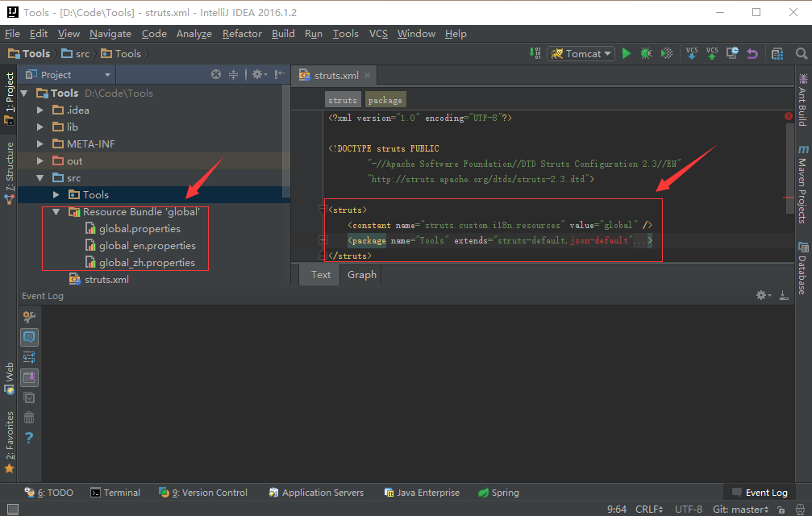The height and width of the screenshot is (516, 812).
Task: Click the TODO tool window button
Action: click(x=48, y=492)
